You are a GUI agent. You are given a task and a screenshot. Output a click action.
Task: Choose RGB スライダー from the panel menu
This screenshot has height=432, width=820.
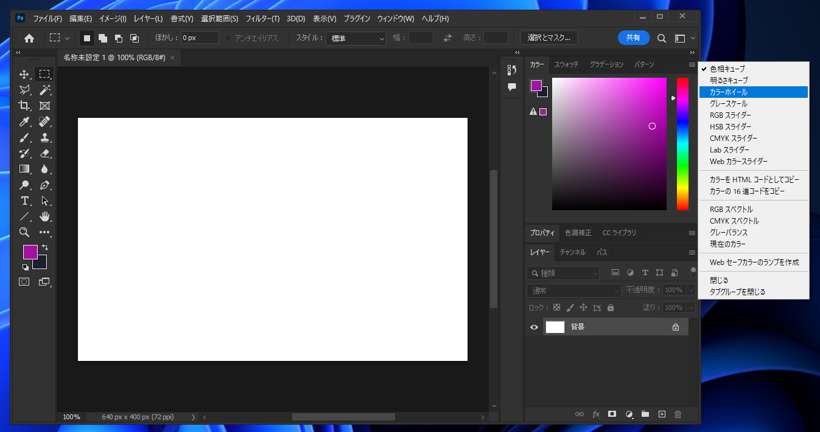pos(754,115)
